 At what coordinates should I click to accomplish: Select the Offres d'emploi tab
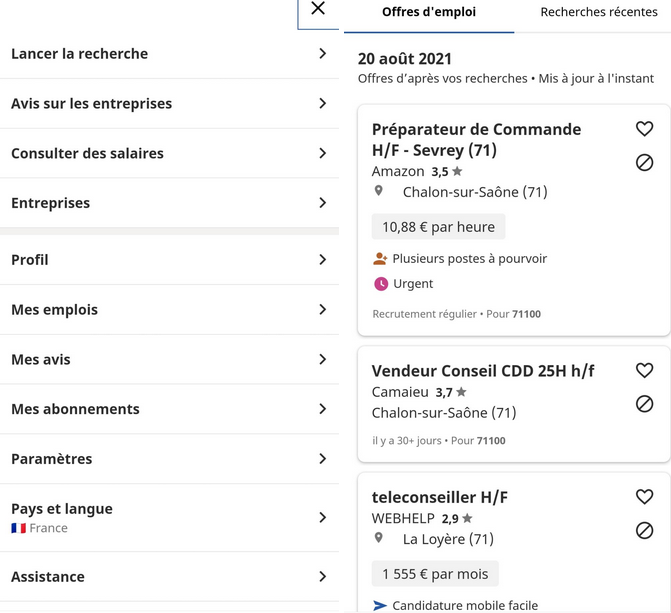point(429,12)
